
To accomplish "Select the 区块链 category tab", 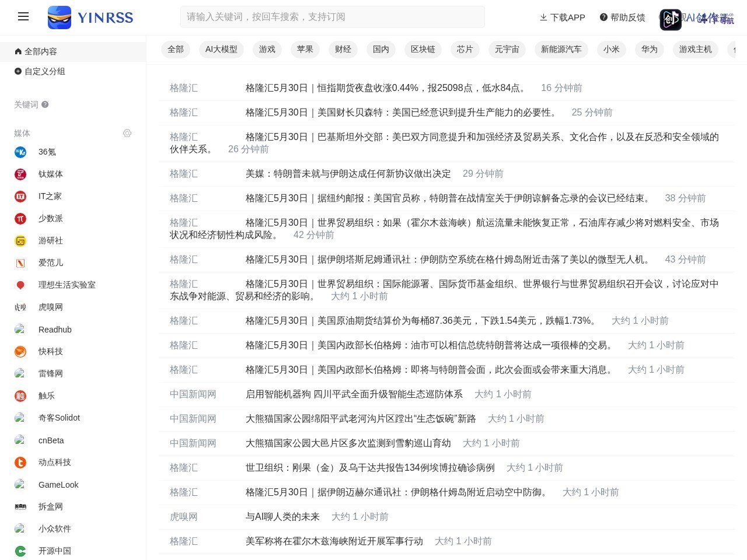I will 423,50.
